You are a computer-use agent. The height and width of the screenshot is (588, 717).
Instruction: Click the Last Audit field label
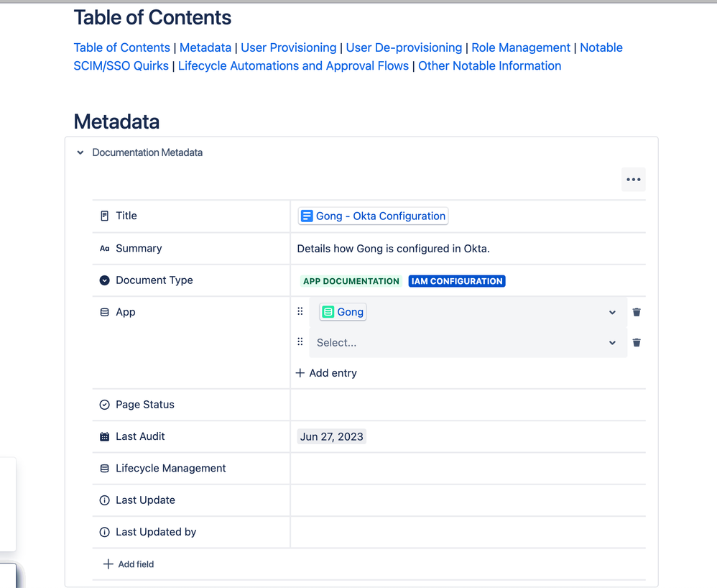click(x=140, y=436)
